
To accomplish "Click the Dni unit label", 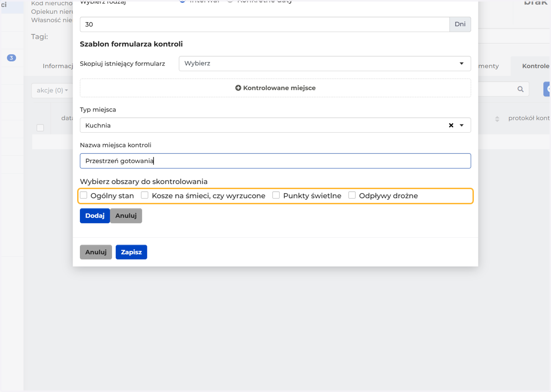I will 460,24.
